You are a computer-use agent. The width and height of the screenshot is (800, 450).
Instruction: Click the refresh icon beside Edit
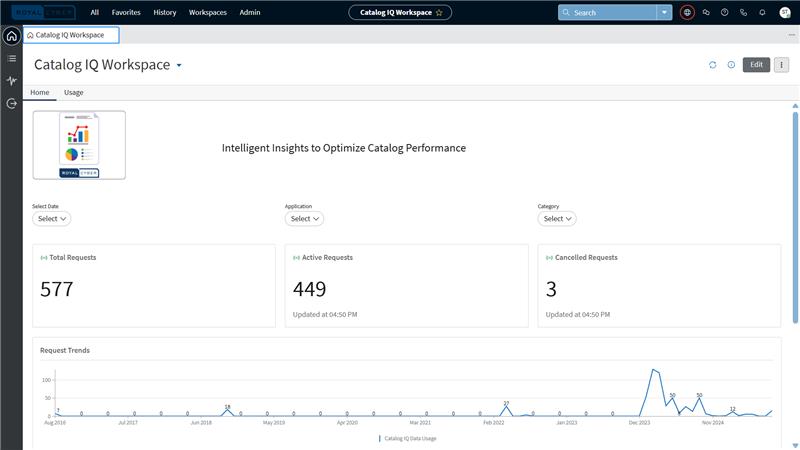click(713, 65)
